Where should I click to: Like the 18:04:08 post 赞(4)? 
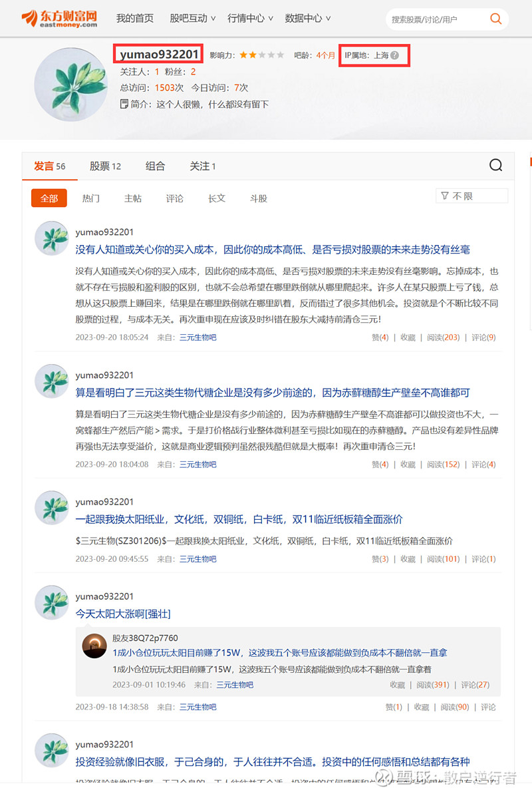tap(380, 465)
